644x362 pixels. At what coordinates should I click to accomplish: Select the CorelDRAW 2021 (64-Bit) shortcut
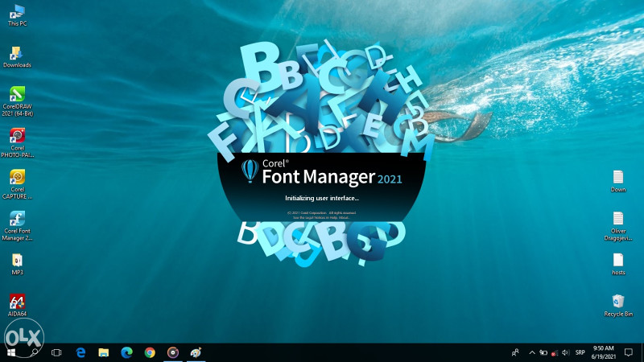(17, 101)
